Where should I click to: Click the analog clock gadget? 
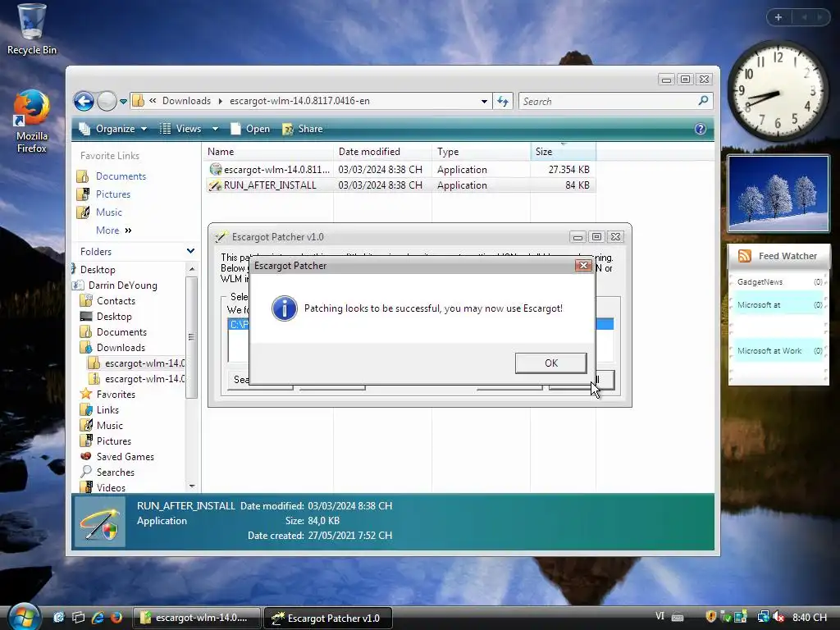pos(778,90)
